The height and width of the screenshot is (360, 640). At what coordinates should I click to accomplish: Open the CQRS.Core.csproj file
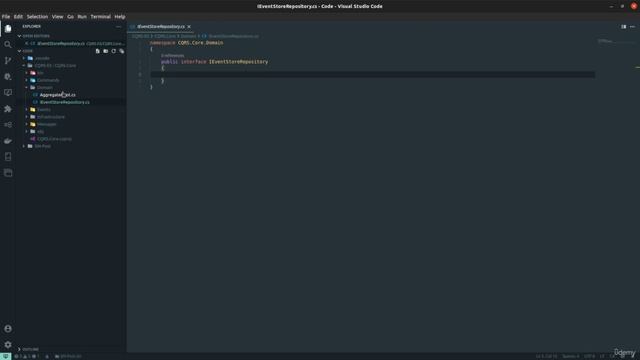54,139
